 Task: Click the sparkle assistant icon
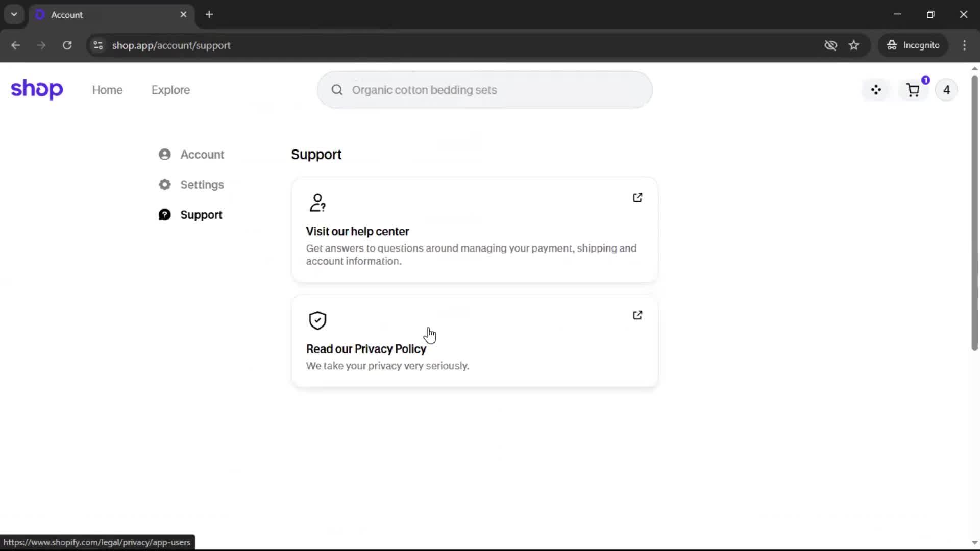876,90
